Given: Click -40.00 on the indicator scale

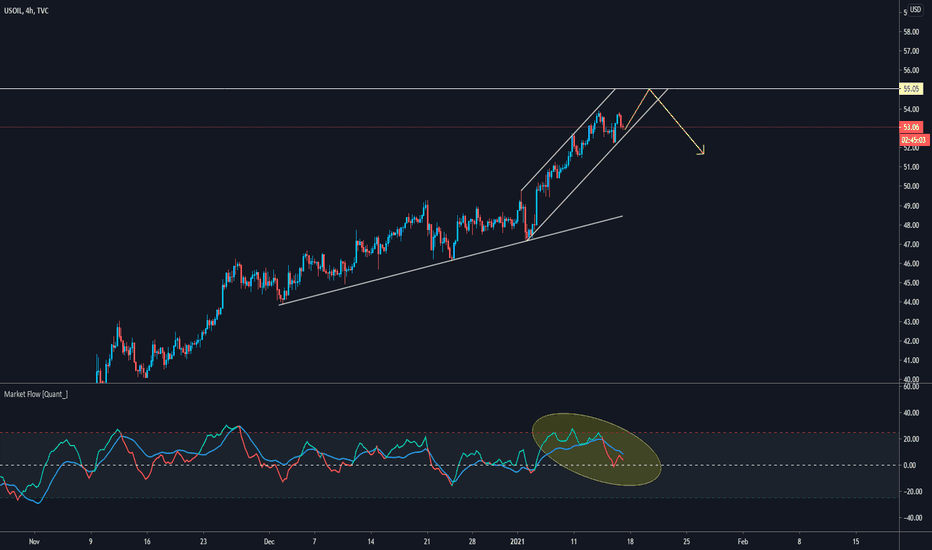Looking at the screenshot, I should pyautogui.click(x=910, y=518).
